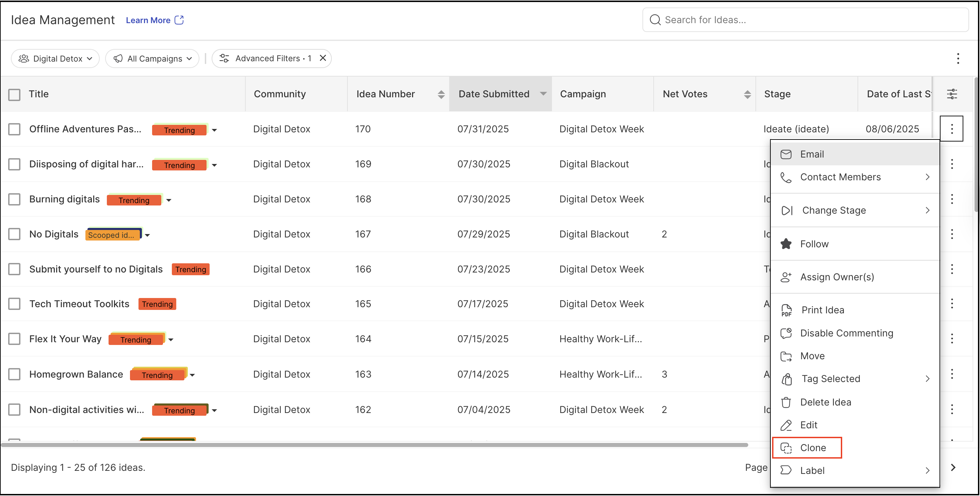Open the toolbar three-dot options menu
This screenshot has height=496, width=980.
point(958,59)
